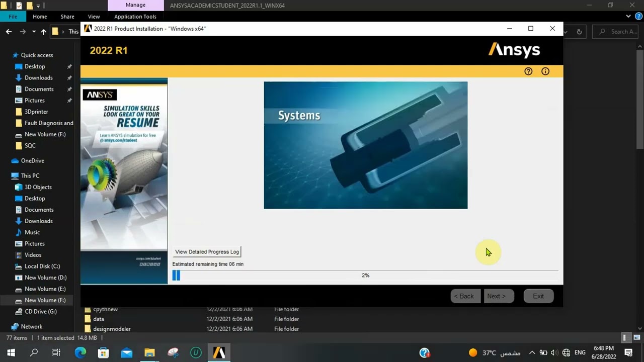Switch to large icons view layout

pos(637,338)
